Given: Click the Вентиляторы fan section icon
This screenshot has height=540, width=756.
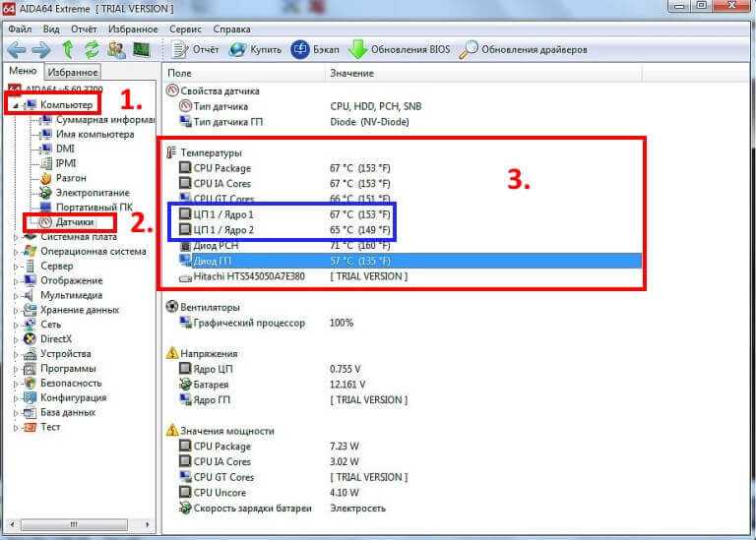Looking at the screenshot, I should [171, 307].
